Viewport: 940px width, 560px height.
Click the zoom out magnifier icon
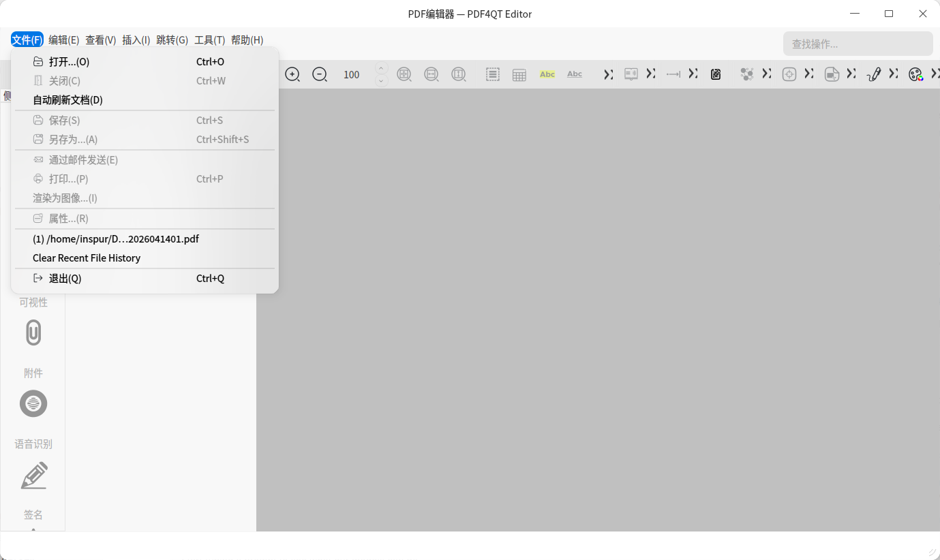coord(320,74)
